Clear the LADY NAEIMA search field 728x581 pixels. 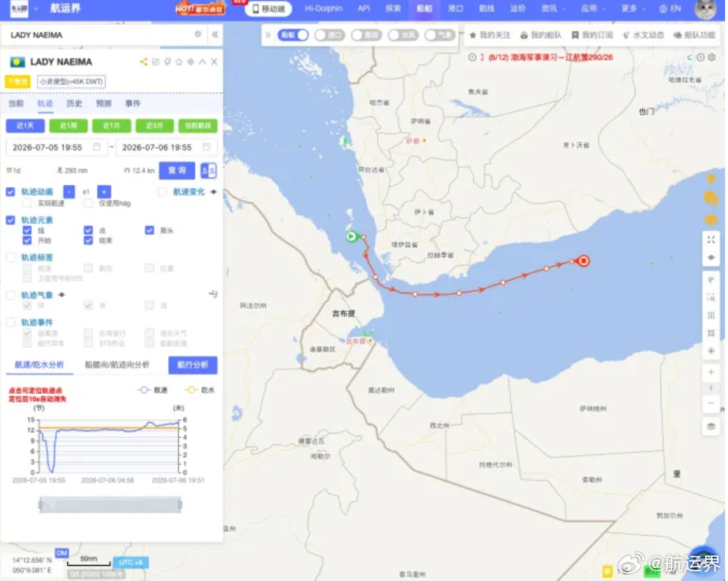(x=198, y=34)
